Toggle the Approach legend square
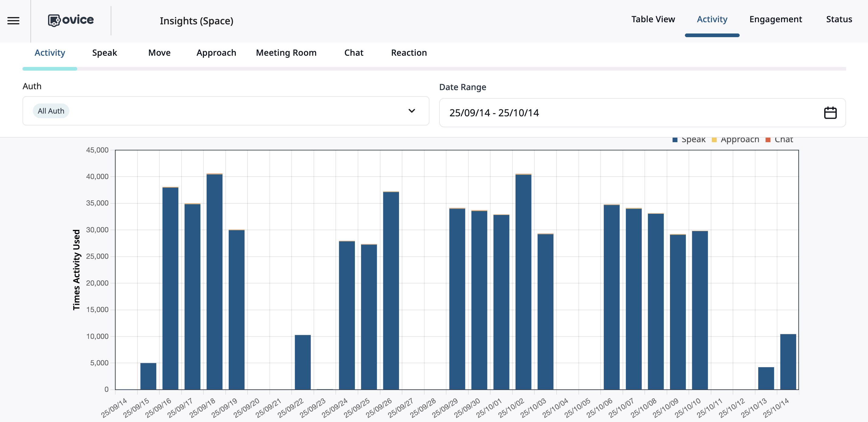The image size is (868, 422). tap(714, 140)
